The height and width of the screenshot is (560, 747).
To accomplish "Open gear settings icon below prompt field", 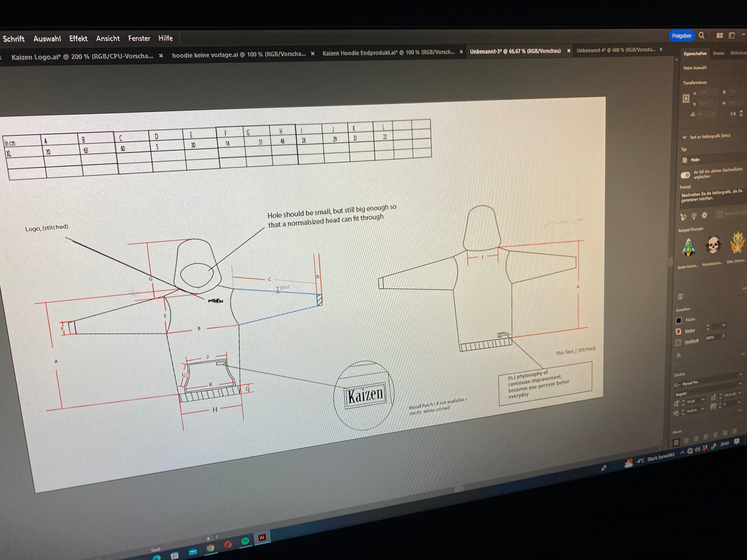I will [x=704, y=215].
